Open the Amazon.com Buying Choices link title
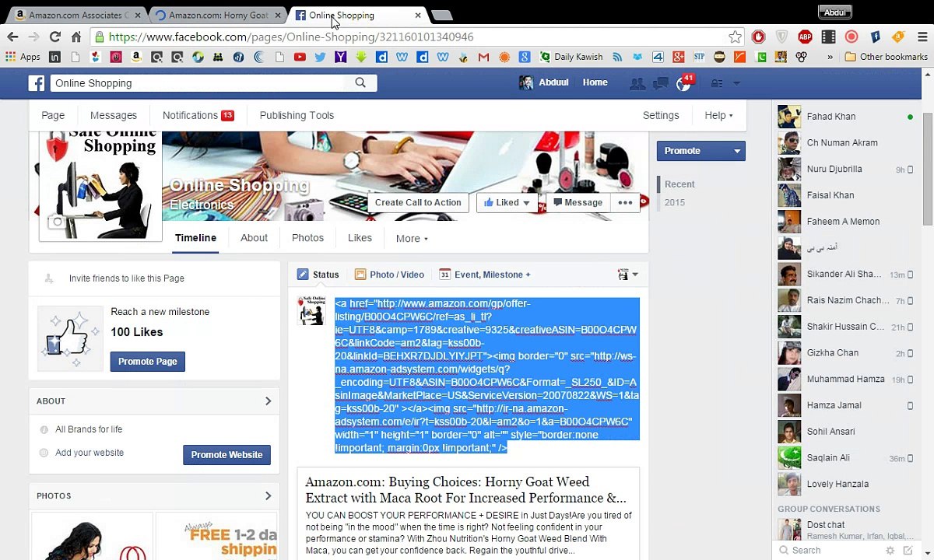934x560 pixels. tap(465, 490)
